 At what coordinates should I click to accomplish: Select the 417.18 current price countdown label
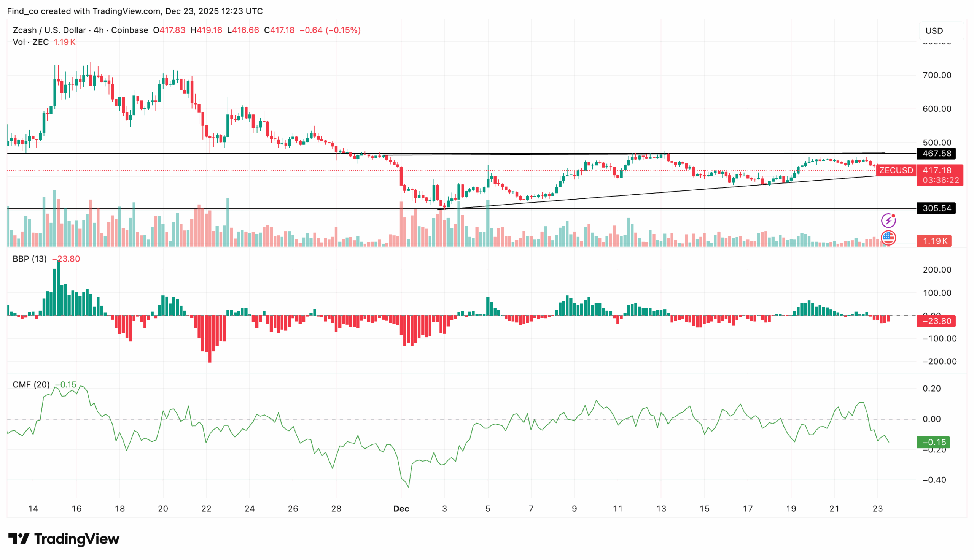(940, 175)
